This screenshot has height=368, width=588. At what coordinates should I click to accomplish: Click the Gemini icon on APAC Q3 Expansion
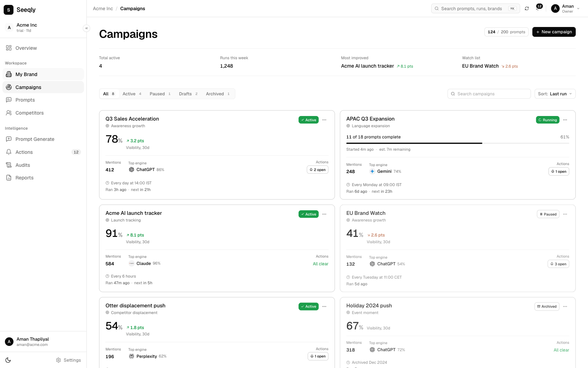pyautogui.click(x=372, y=171)
